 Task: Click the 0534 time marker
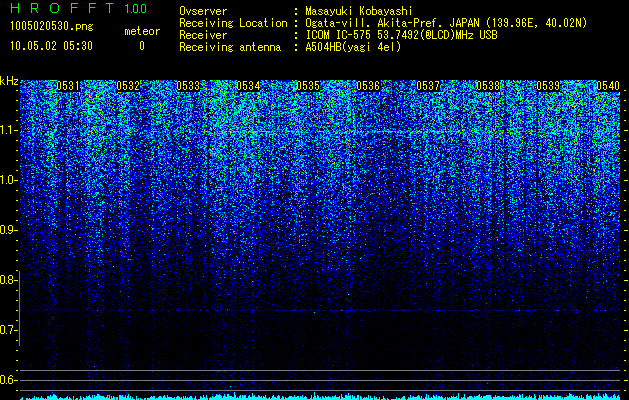[248, 86]
